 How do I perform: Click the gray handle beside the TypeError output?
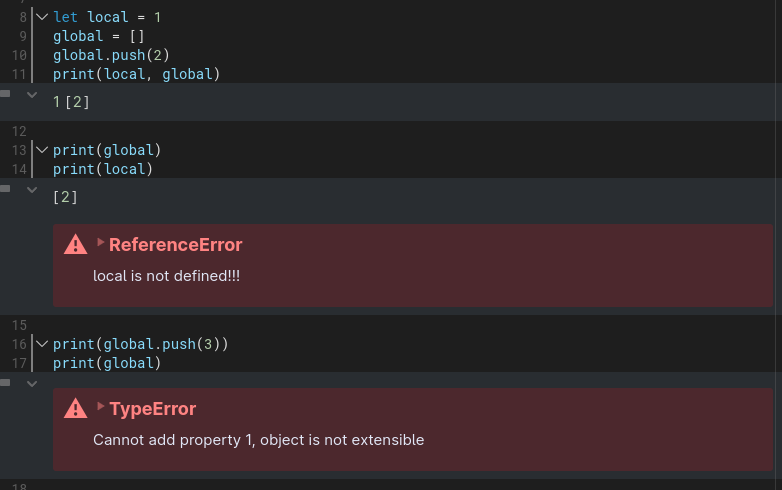coord(5,382)
